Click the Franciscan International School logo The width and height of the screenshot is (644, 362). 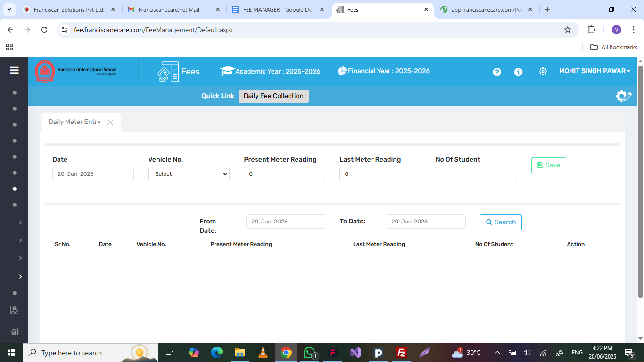click(x=75, y=71)
